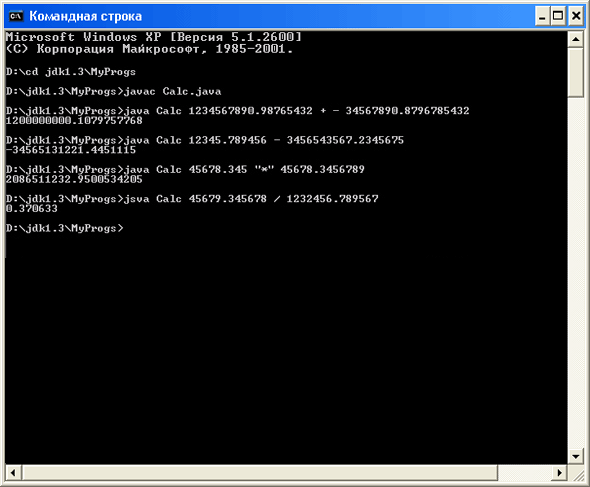The image size is (590, 487).
Task: Click the current D:\jdk1.3\MyProgs> prompt line
Action: click(64, 228)
